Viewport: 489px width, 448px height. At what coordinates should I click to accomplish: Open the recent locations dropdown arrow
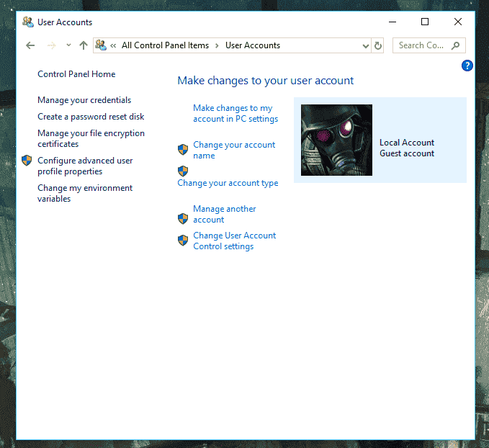(68, 45)
